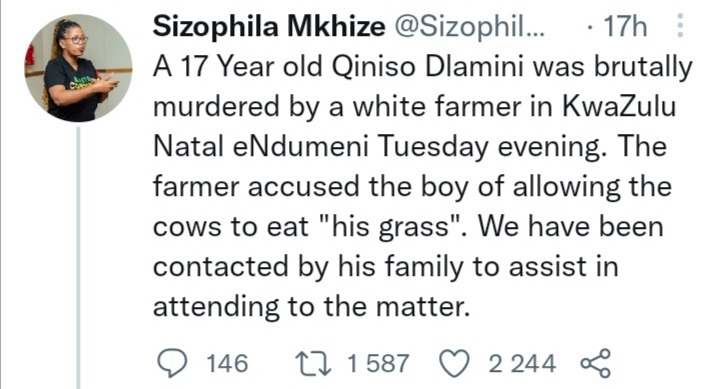
Task: View the 146 replies count
Action: [x=227, y=363]
